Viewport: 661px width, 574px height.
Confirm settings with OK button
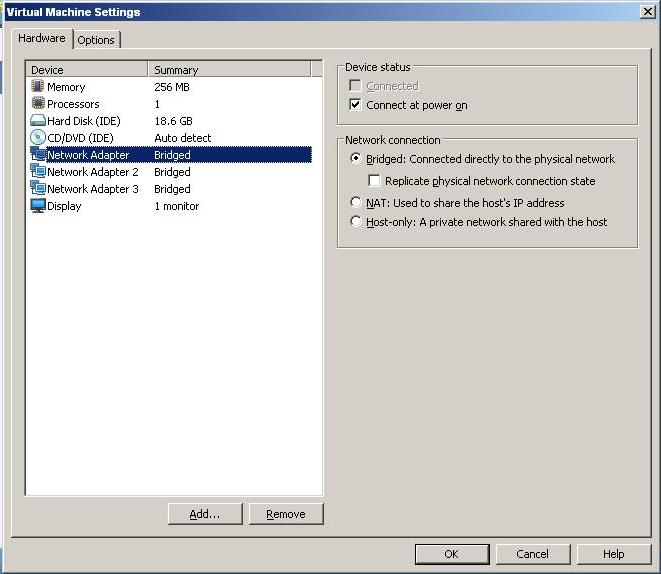point(451,554)
